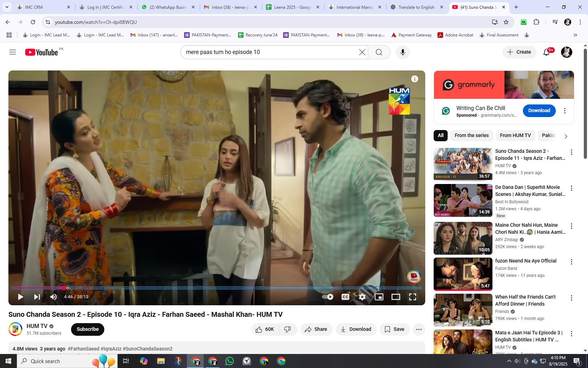Toggle theater mode view
The image size is (588, 368).
[396, 297]
